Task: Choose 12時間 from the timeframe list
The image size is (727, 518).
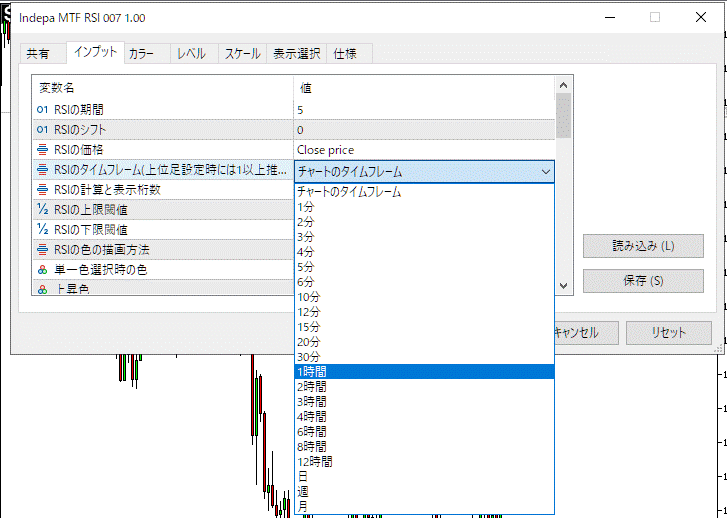Action: (424, 461)
